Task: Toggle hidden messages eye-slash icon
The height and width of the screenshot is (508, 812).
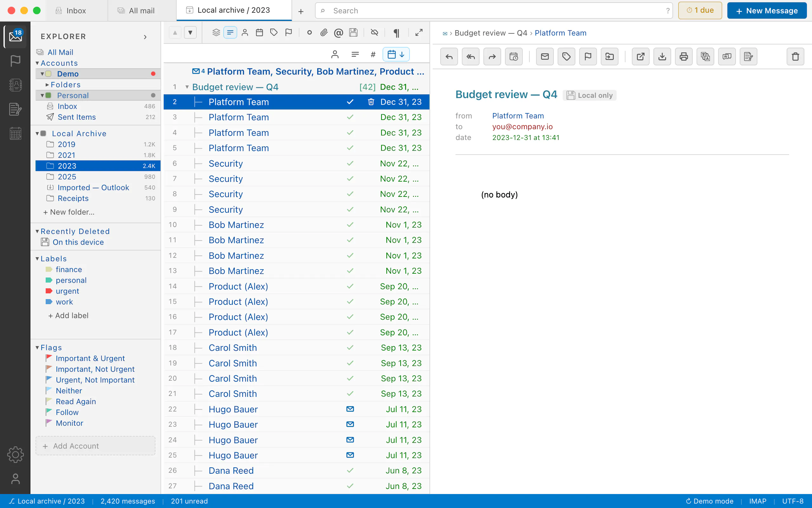Action: [375, 33]
